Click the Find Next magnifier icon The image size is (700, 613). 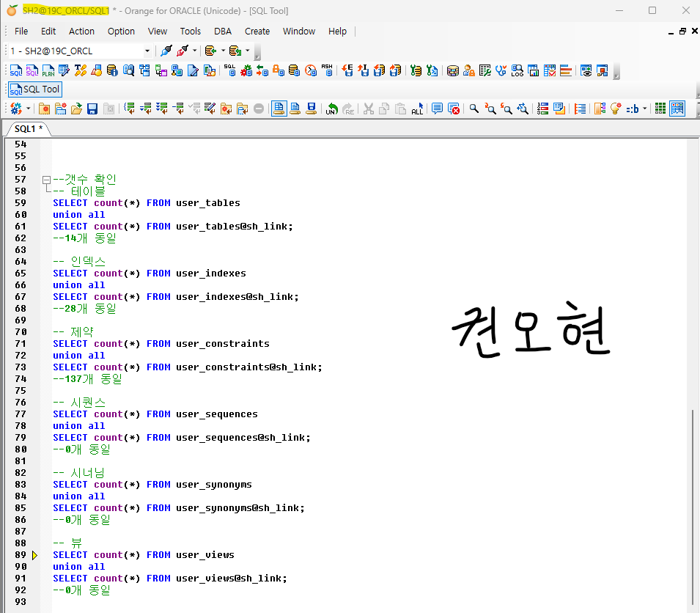[490, 109]
